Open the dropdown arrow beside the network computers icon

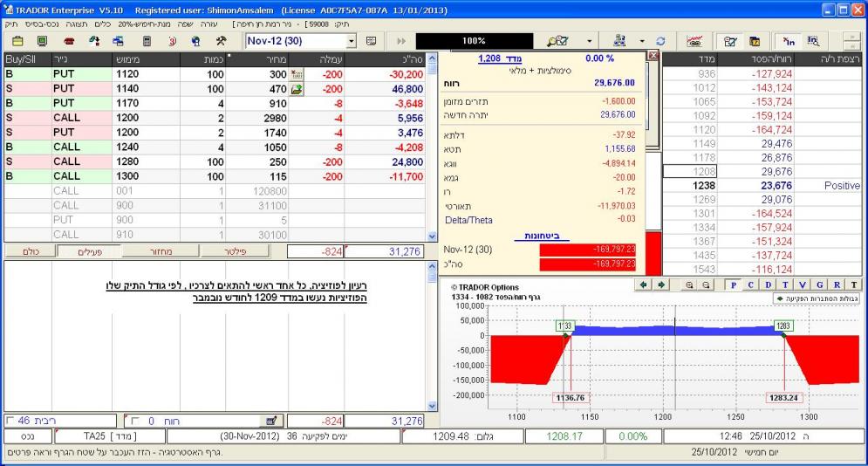point(642,41)
